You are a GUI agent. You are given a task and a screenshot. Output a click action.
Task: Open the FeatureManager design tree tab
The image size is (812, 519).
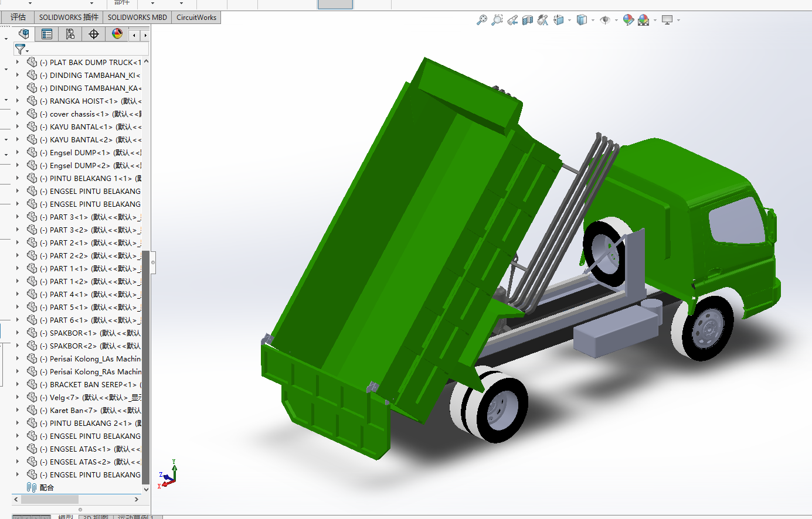click(x=23, y=34)
